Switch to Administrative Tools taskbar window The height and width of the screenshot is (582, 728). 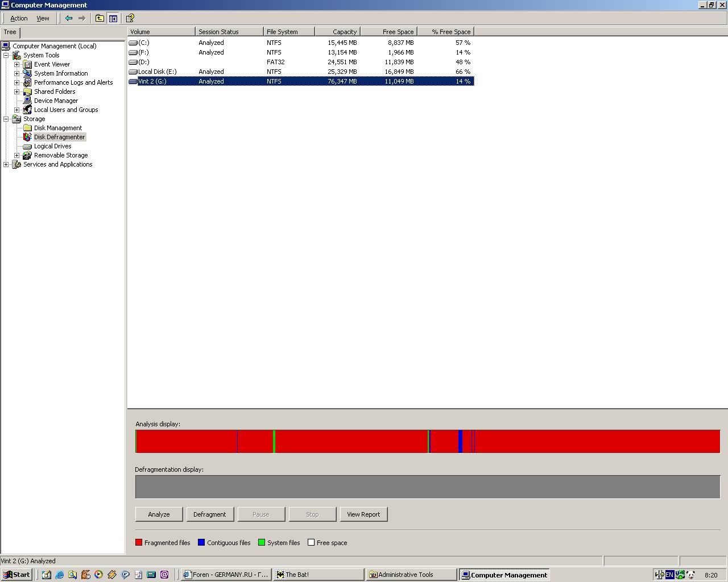(411, 575)
